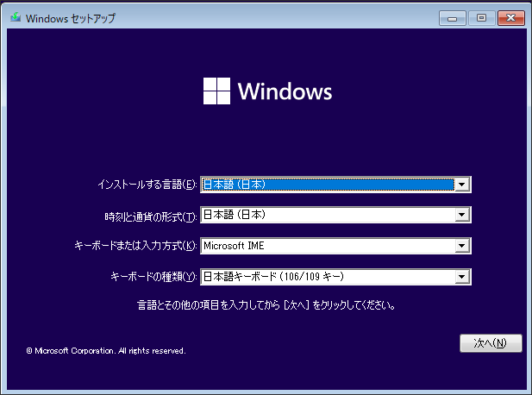
Task: Open the インストールする言語 language dropdown
Action: (335, 185)
